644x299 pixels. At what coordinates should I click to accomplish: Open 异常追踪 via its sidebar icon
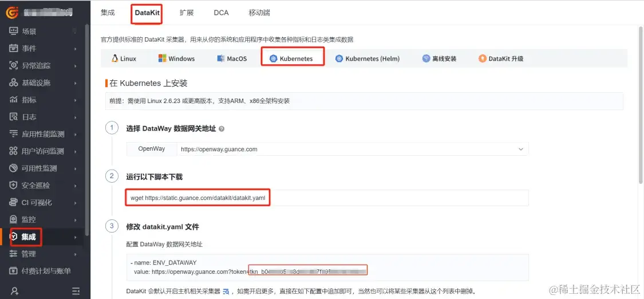(x=14, y=66)
